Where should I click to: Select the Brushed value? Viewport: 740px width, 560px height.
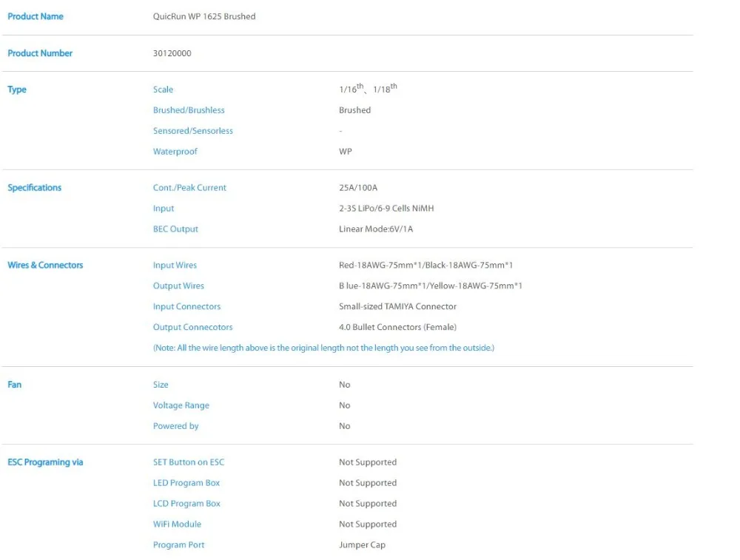click(355, 110)
